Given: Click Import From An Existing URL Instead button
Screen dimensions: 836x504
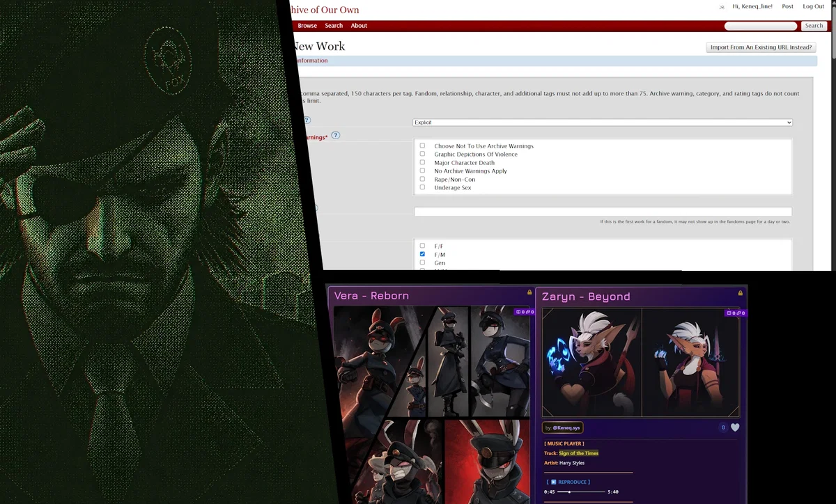Looking at the screenshot, I should click(760, 47).
